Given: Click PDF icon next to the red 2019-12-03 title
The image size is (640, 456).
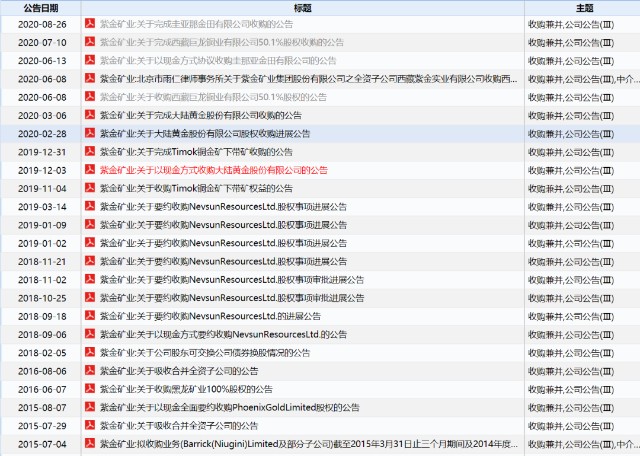Looking at the screenshot, I should [x=90, y=169].
